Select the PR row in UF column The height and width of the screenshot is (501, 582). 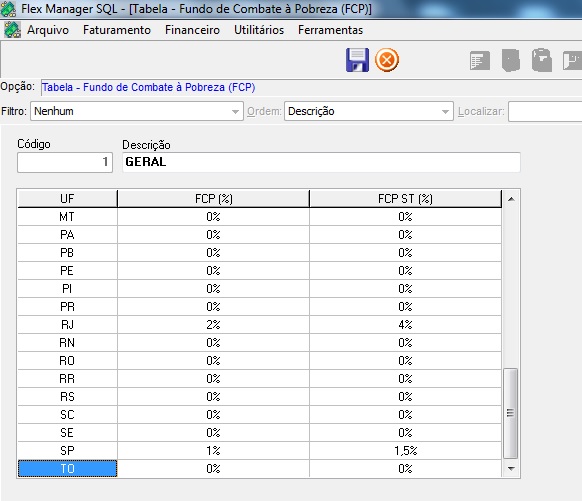pos(67,307)
